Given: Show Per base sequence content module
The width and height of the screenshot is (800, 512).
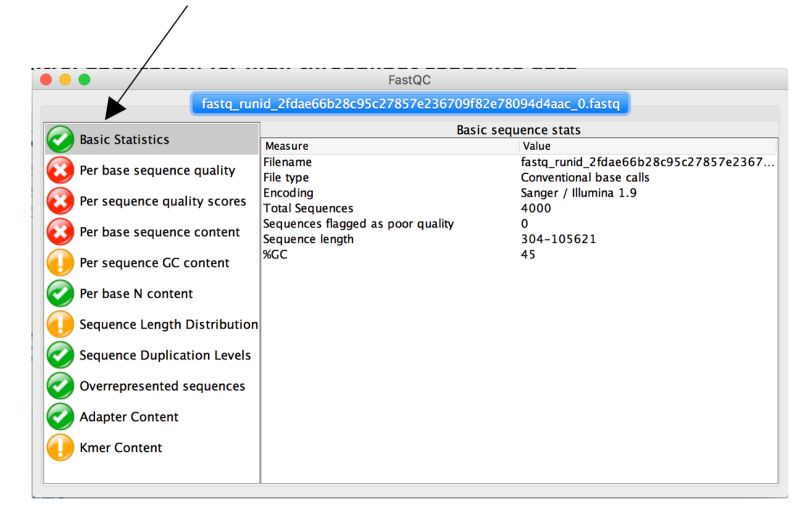Looking at the screenshot, I should point(152,232).
